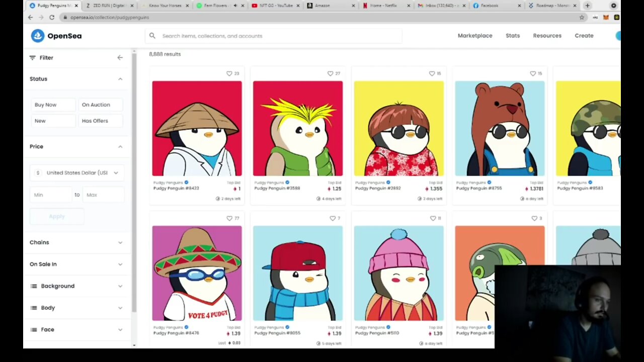Toggle the Buy Now status filter

pyautogui.click(x=53, y=105)
